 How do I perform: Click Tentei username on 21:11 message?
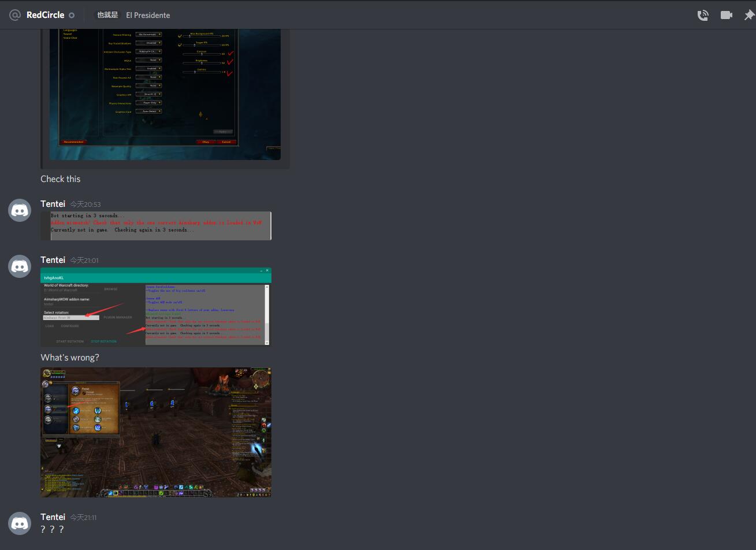(x=53, y=517)
